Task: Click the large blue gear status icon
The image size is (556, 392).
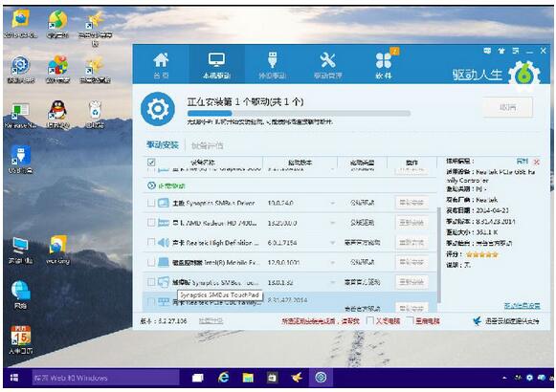Action: pos(158,109)
